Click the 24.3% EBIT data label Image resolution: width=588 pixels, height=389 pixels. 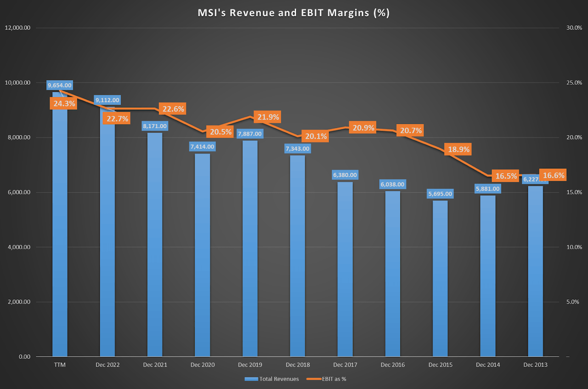point(63,103)
